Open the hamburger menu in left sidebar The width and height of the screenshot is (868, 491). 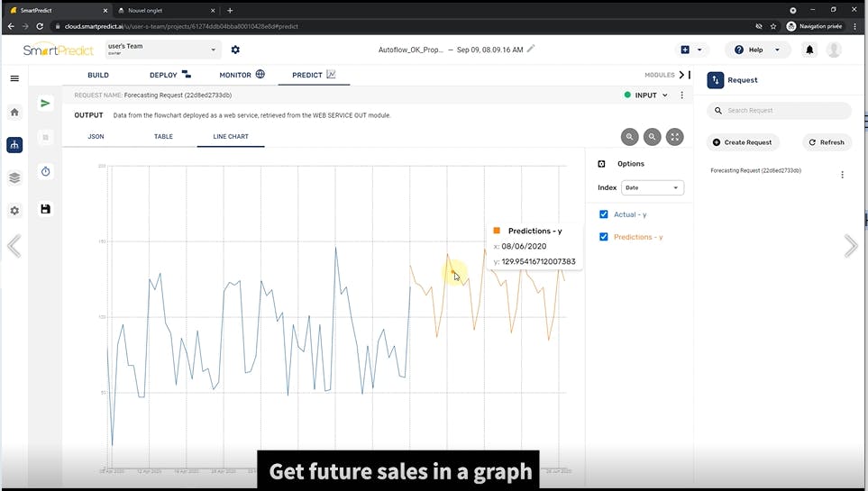coord(14,78)
